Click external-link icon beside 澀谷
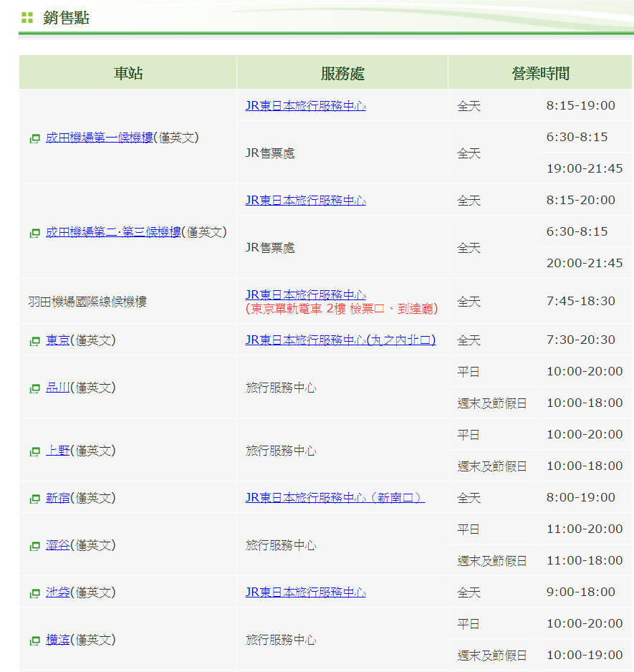 coord(34,547)
